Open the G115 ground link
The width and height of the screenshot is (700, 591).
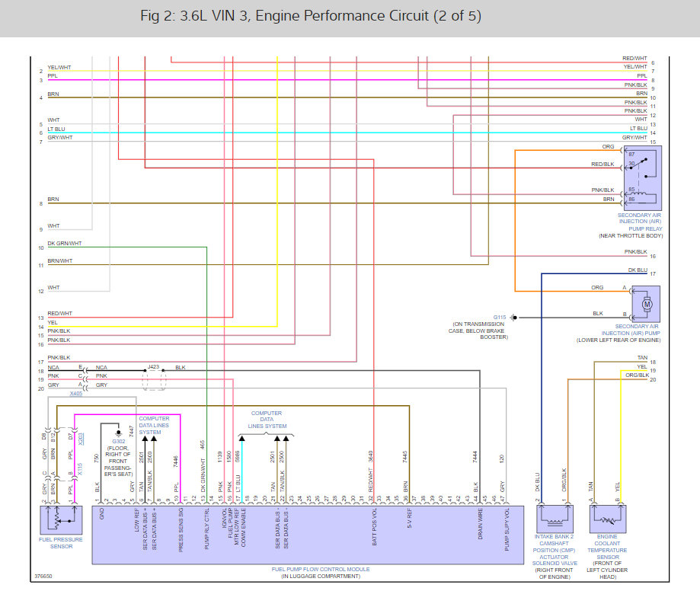point(500,318)
